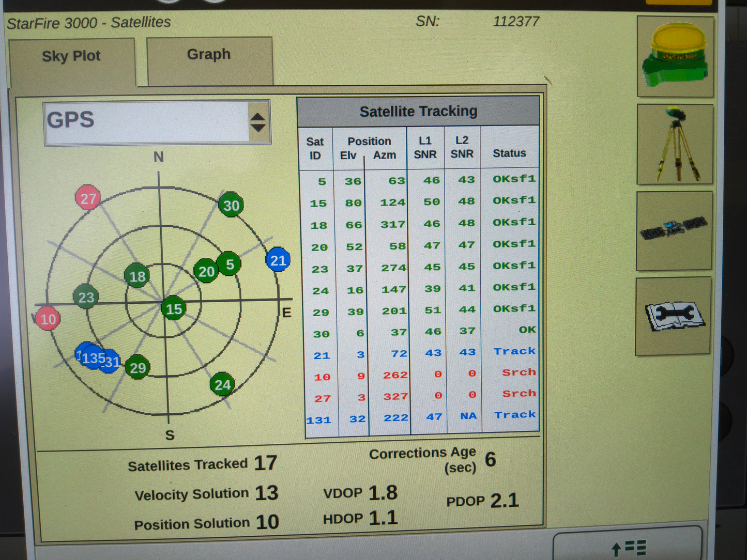Click the Corrections Age value 6
This screenshot has height=560, width=747.
coord(491,459)
